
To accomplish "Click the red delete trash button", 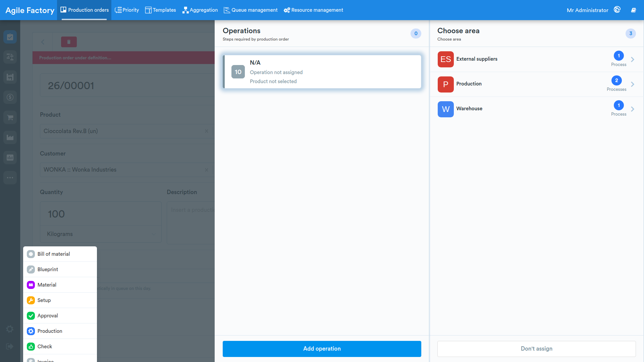I will click(x=69, y=42).
